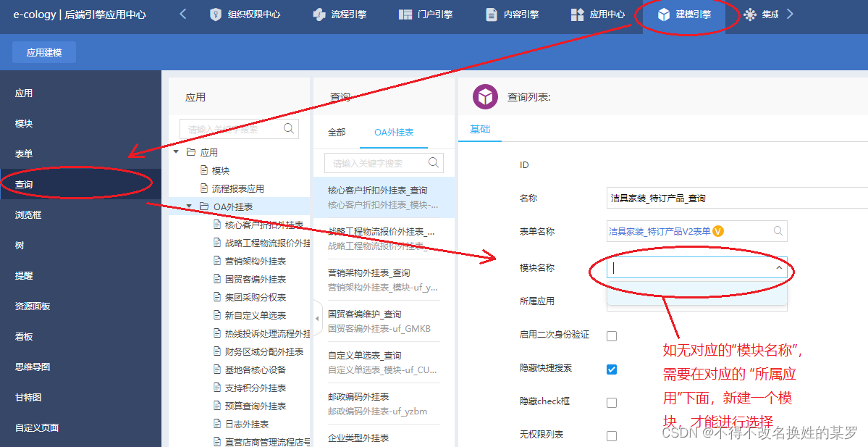The height and width of the screenshot is (447, 868).
Task: Click the 门户引擎 layout icon
Action: point(405,14)
